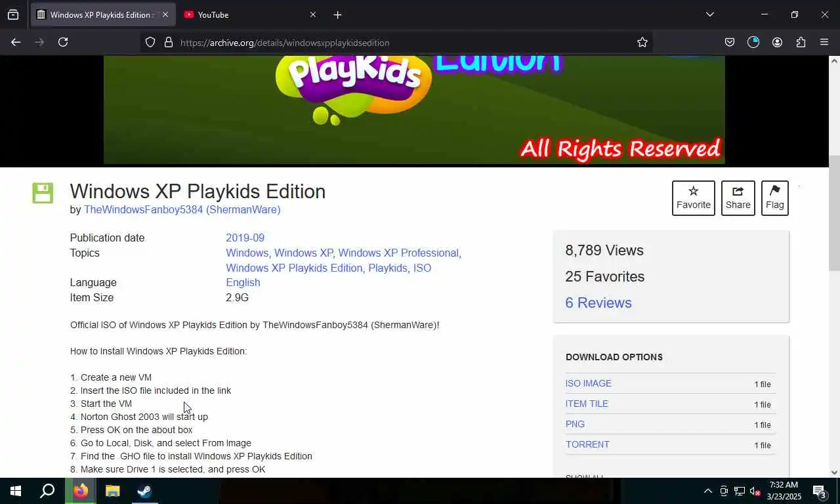Image resolution: width=840 pixels, height=504 pixels.
Task: Close the YouTube tab
Action: tap(313, 14)
